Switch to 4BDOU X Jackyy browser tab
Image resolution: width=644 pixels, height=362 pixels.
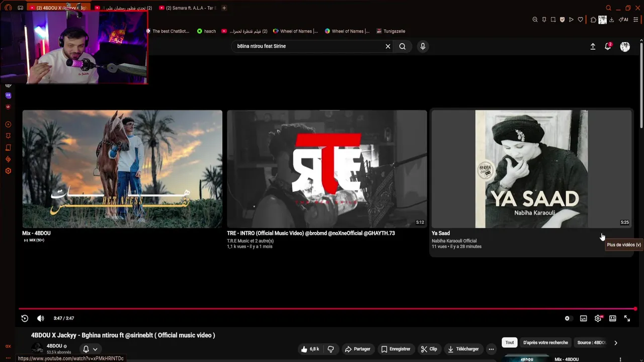(58, 8)
